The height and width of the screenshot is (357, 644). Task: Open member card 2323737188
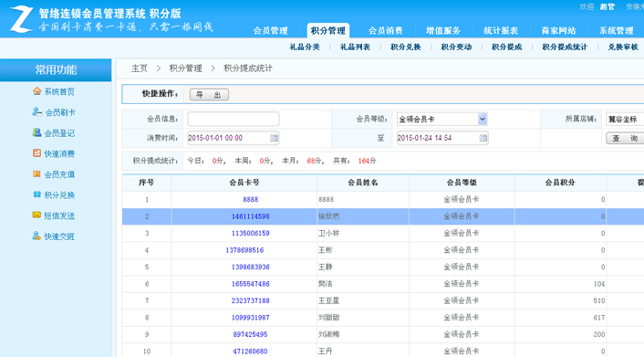[x=251, y=300]
